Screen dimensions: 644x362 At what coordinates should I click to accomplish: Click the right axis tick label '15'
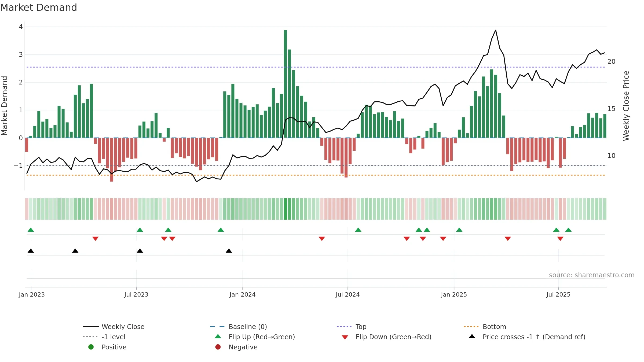pos(612,109)
